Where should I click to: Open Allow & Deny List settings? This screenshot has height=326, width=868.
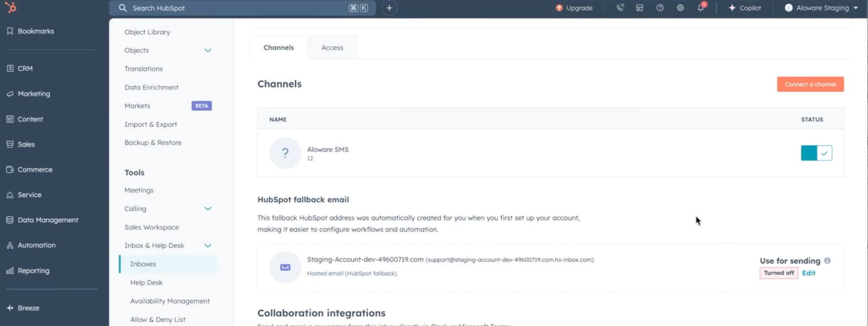[158, 319]
